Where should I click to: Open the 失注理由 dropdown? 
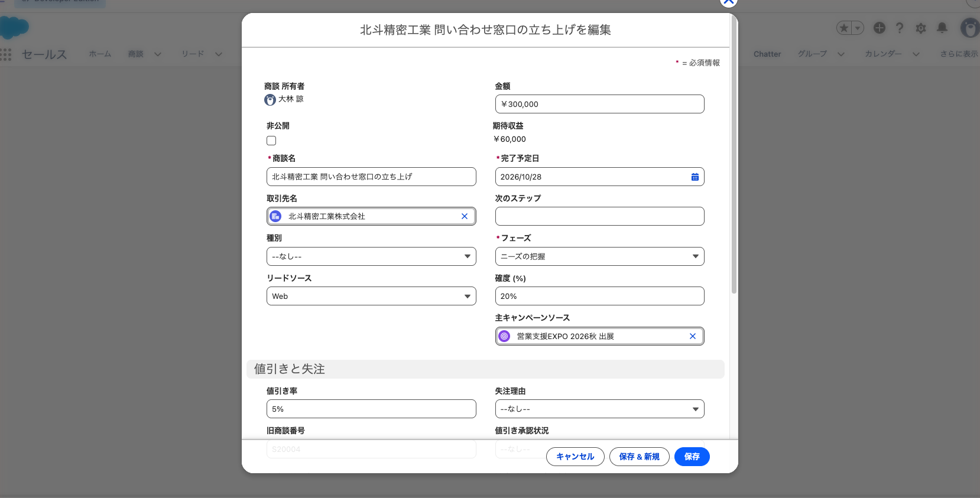[x=600, y=409]
